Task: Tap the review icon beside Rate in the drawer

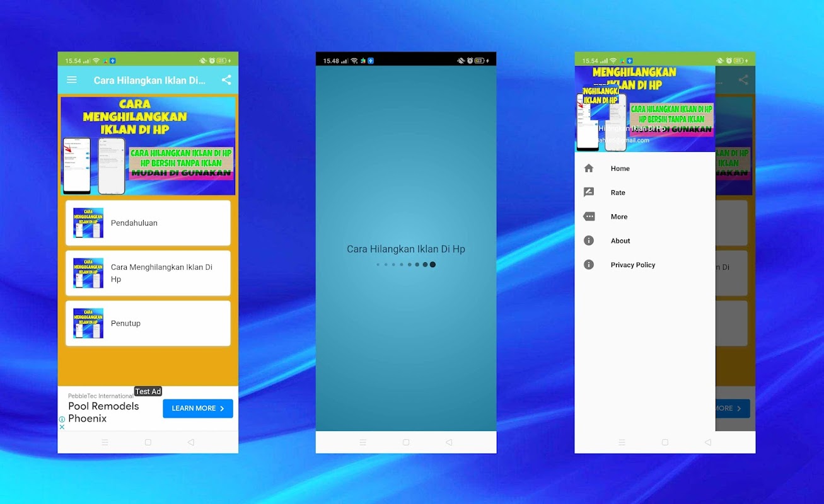Action: [589, 192]
